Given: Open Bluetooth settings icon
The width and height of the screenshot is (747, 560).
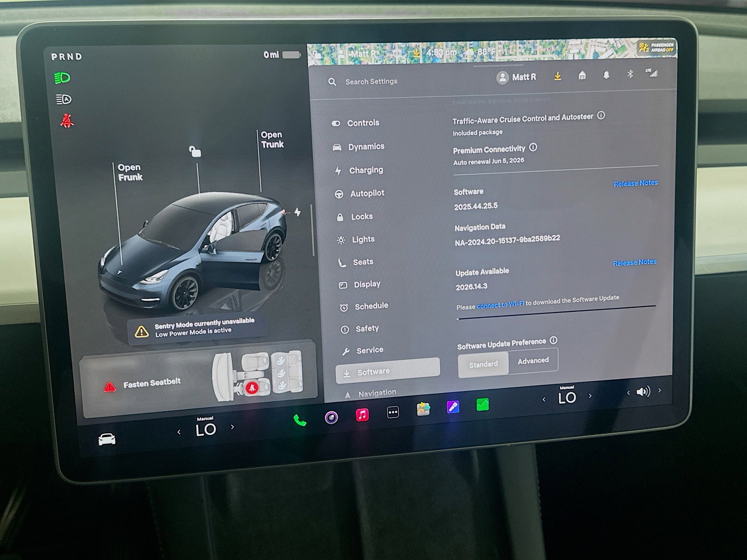Looking at the screenshot, I should pyautogui.click(x=630, y=74).
